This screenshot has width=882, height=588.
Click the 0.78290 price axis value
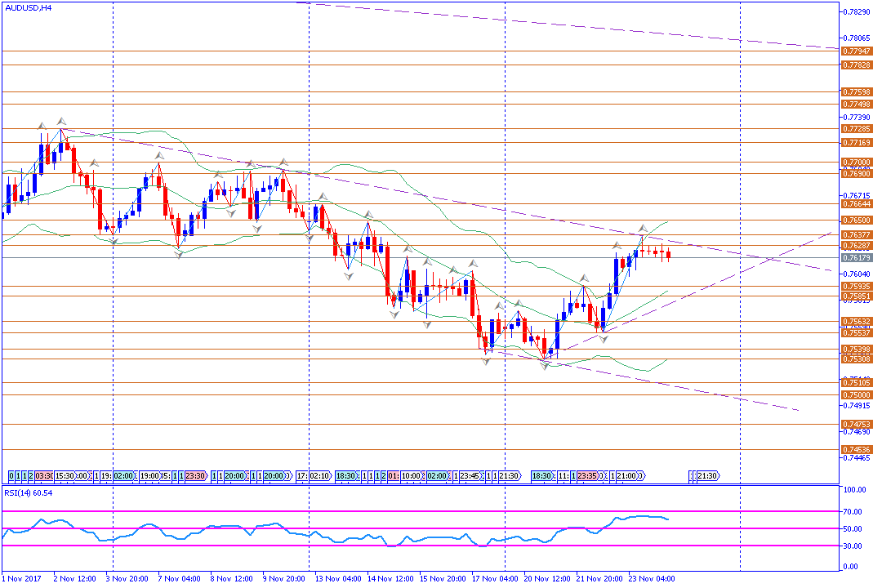point(857,11)
